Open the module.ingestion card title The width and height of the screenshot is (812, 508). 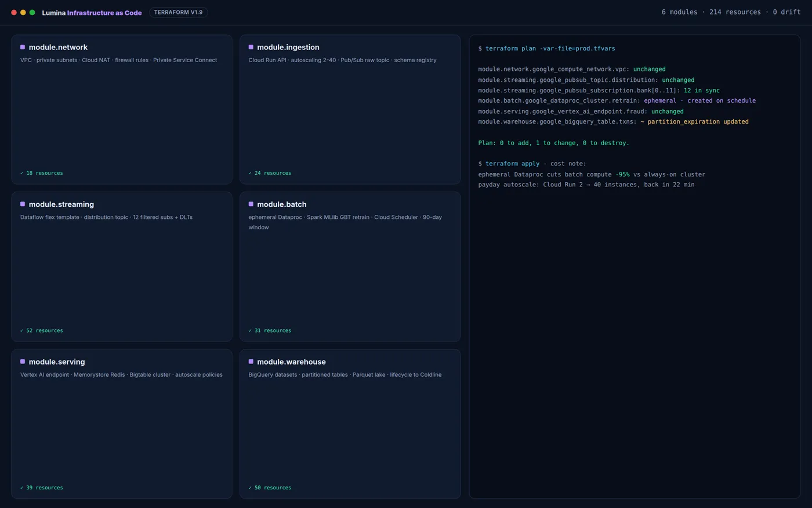(x=288, y=47)
